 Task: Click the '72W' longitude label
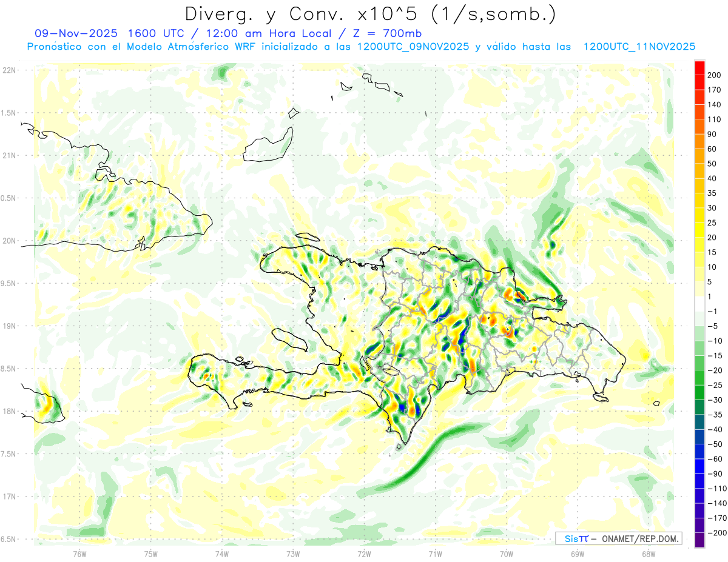pos(364,554)
